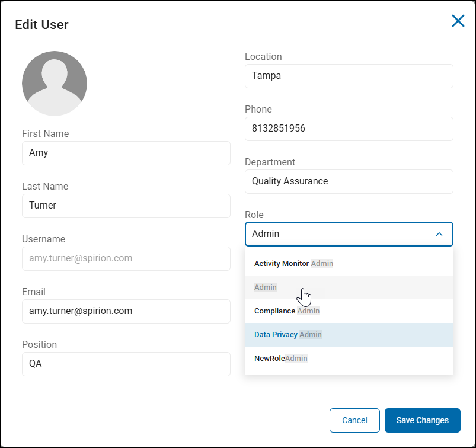Click the Cancel button
This screenshot has width=476, height=448.
[354, 420]
